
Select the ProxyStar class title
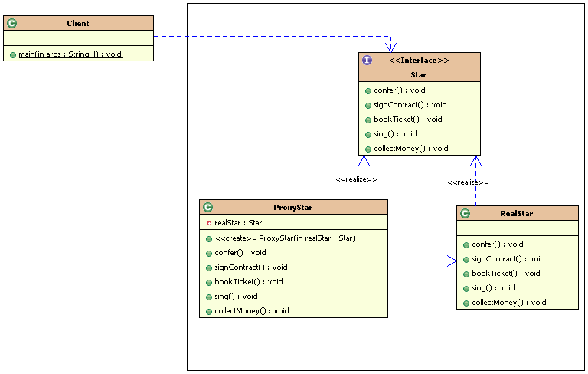click(293, 207)
